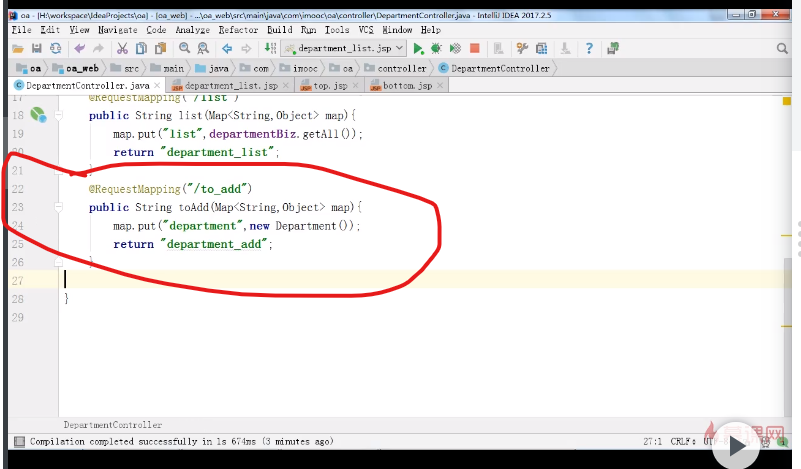Click the controller breadcrumb folder

click(x=395, y=68)
